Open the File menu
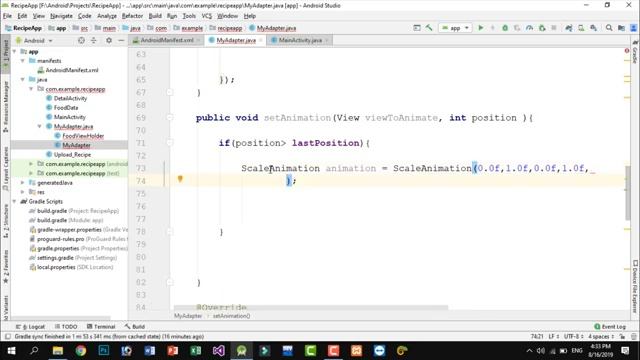The height and width of the screenshot is (360, 640). click(x=7, y=16)
